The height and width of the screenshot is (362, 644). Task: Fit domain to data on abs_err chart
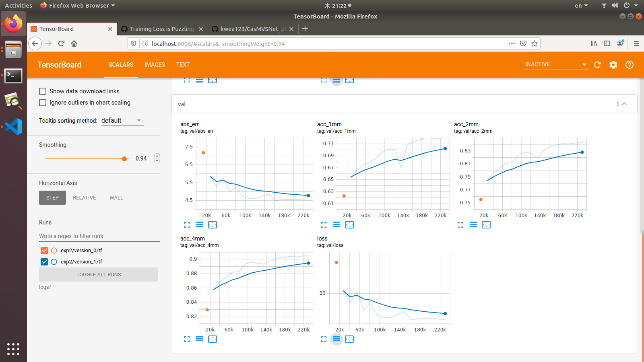[x=213, y=225]
